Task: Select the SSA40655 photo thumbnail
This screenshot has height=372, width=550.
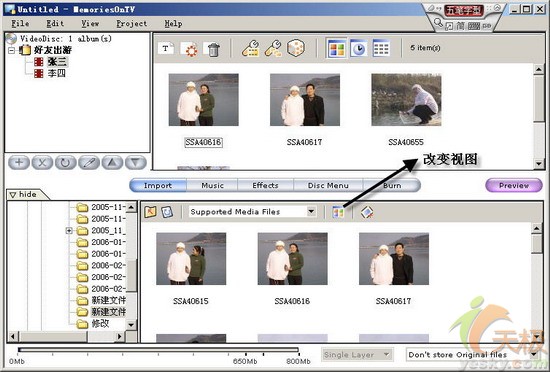Action: 406,100
